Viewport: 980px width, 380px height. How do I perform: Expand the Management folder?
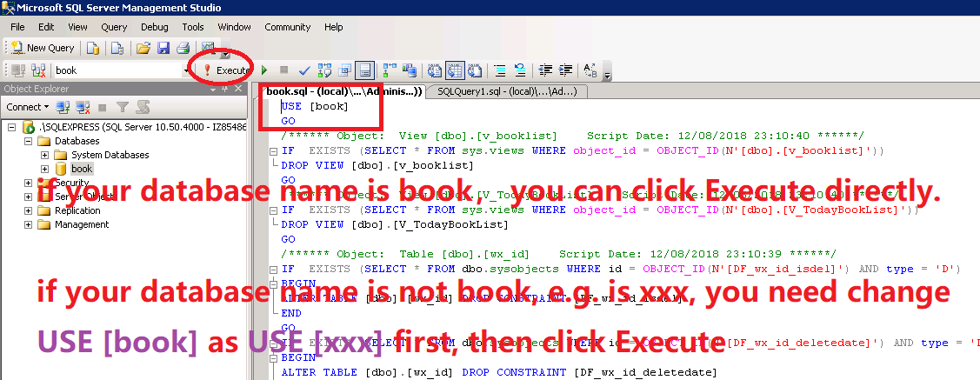click(28, 224)
